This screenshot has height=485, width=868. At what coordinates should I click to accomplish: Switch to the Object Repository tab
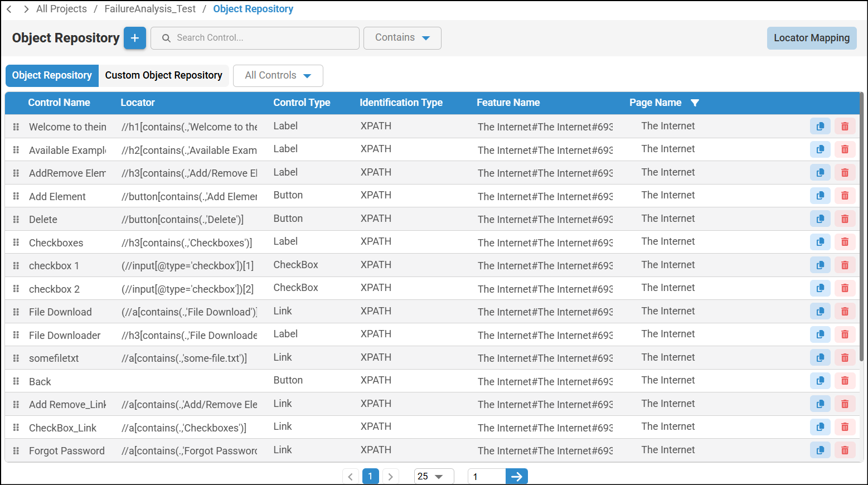(x=52, y=76)
